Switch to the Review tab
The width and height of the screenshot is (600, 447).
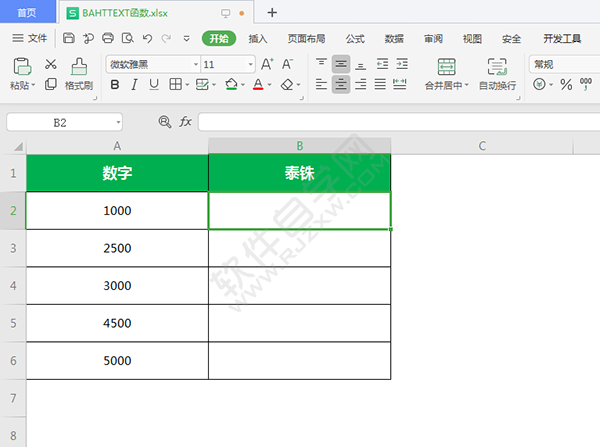pos(433,39)
